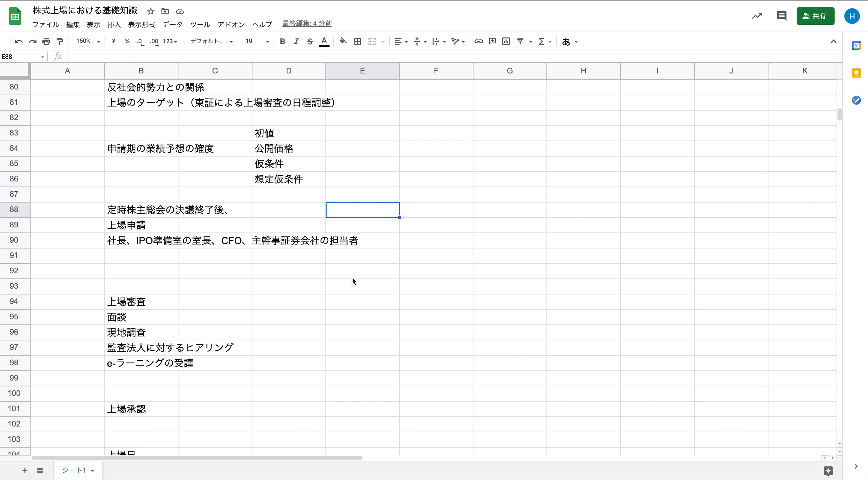868x480 pixels.
Task: Open the データ menu
Action: coord(172,24)
